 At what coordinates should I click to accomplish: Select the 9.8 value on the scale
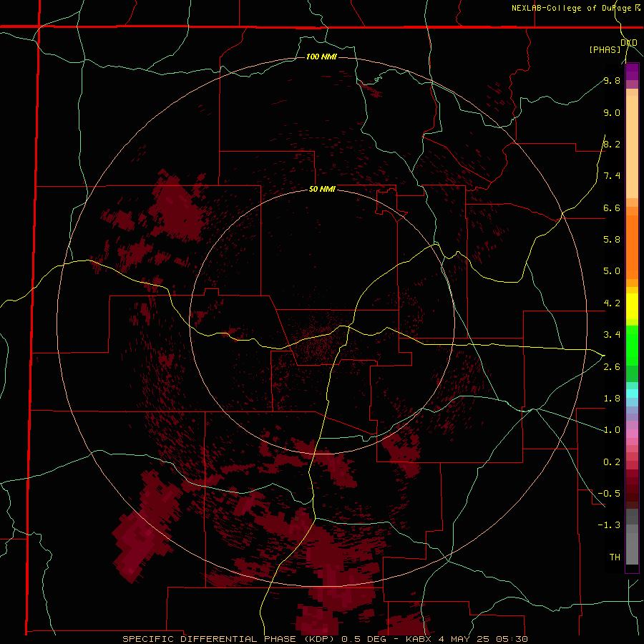pyautogui.click(x=612, y=80)
